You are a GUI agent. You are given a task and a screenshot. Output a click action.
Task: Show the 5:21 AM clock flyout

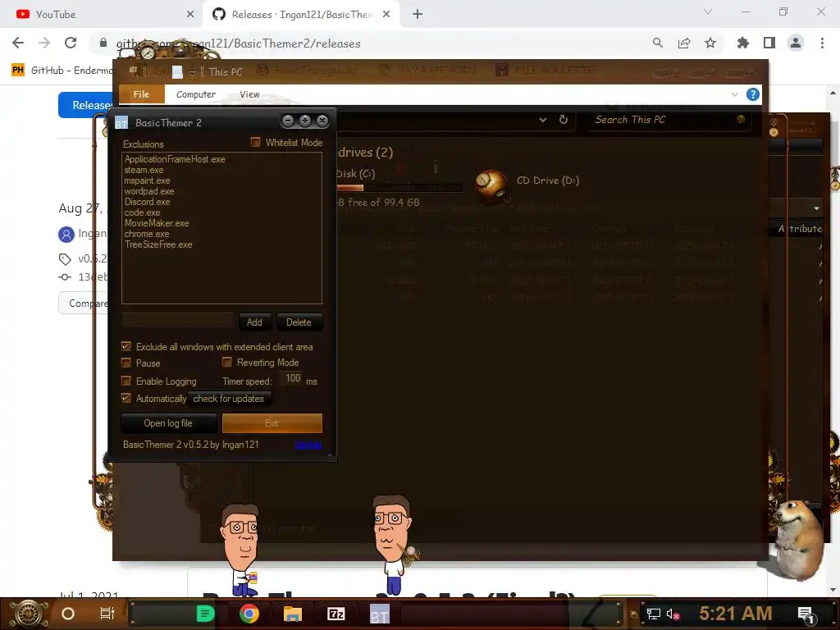click(x=736, y=614)
